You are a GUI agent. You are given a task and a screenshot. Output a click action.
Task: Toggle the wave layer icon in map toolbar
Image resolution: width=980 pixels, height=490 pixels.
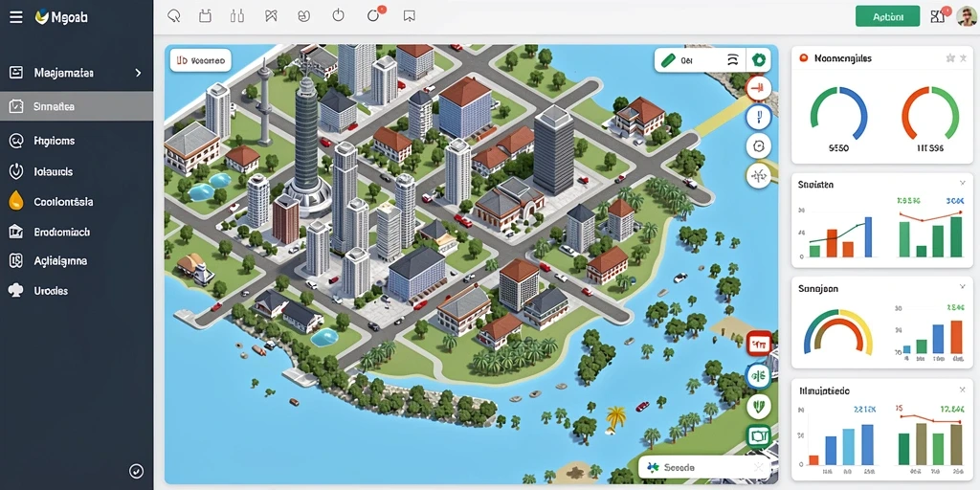pos(734,60)
